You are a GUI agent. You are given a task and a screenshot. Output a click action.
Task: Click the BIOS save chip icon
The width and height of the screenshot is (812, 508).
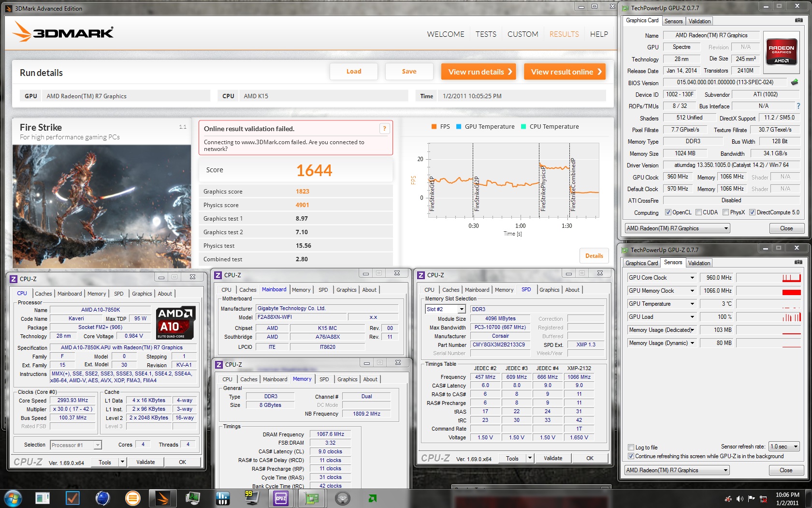[x=794, y=82]
